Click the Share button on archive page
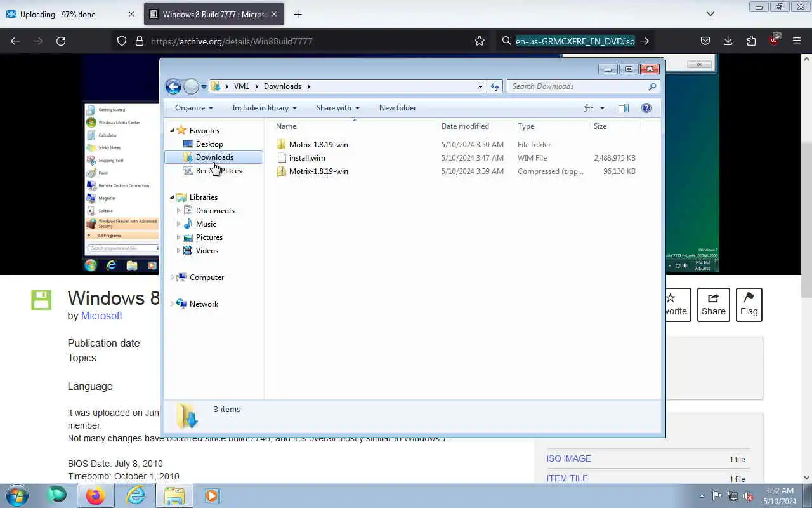812x508 pixels. coord(713,305)
